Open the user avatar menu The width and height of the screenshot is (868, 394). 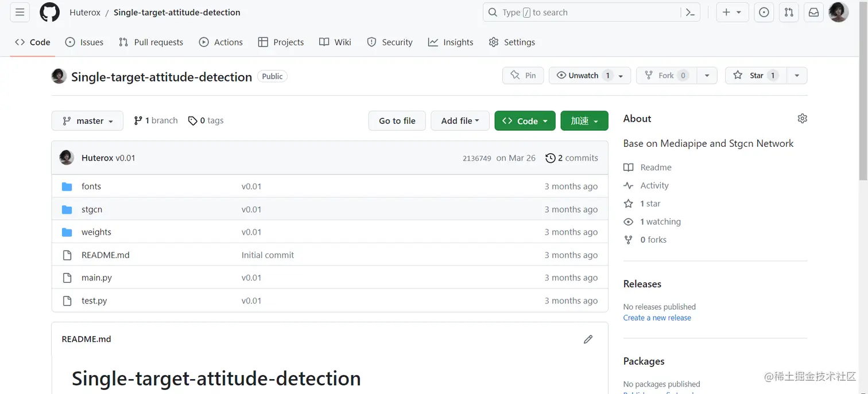click(x=838, y=12)
